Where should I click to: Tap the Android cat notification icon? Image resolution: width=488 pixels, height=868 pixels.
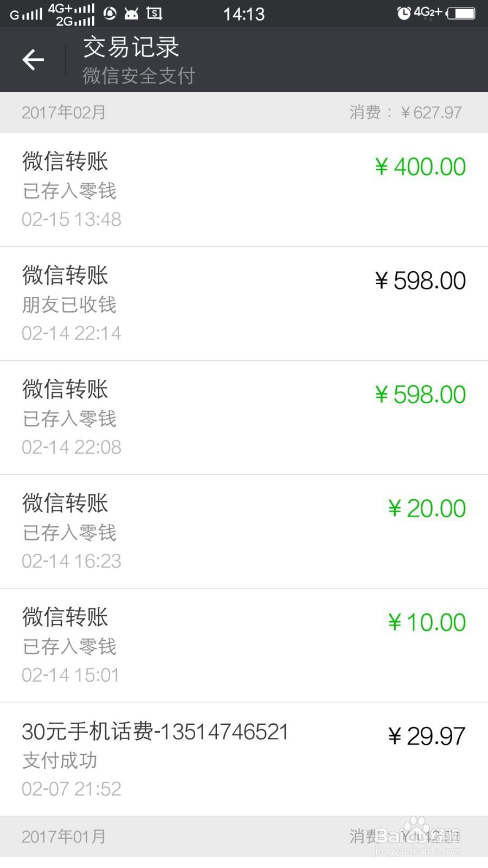coord(131,14)
